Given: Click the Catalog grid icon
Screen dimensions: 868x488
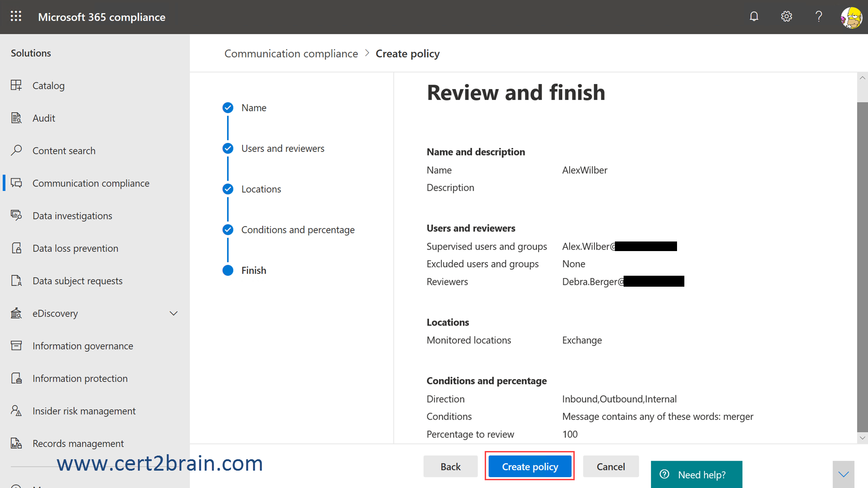Looking at the screenshot, I should [16, 85].
